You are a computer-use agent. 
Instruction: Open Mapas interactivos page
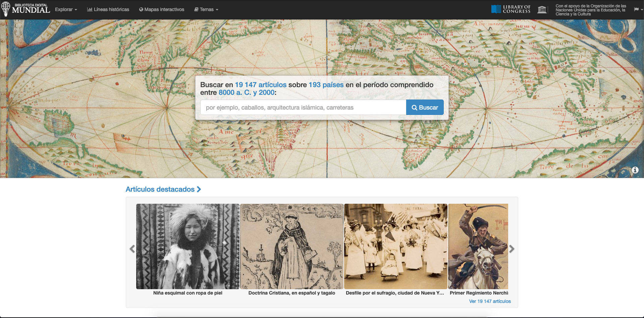[x=162, y=9]
